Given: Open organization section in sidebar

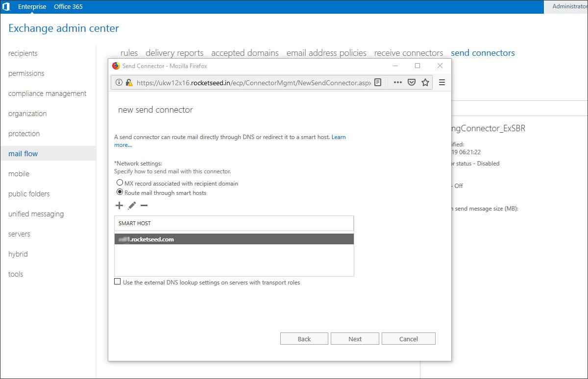Looking at the screenshot, I should (x=27, y=114).
